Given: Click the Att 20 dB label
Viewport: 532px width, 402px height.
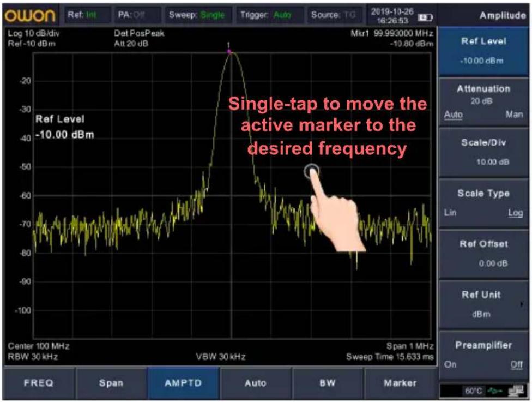Looking at the screenshot, I should click(x=131, y=44).
